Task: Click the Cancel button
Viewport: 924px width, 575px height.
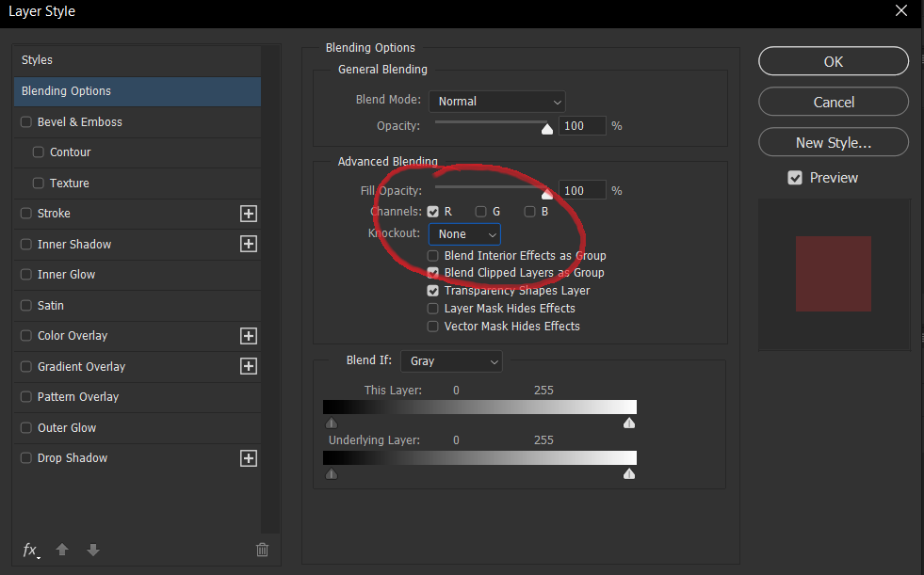Action: point(834,102)
